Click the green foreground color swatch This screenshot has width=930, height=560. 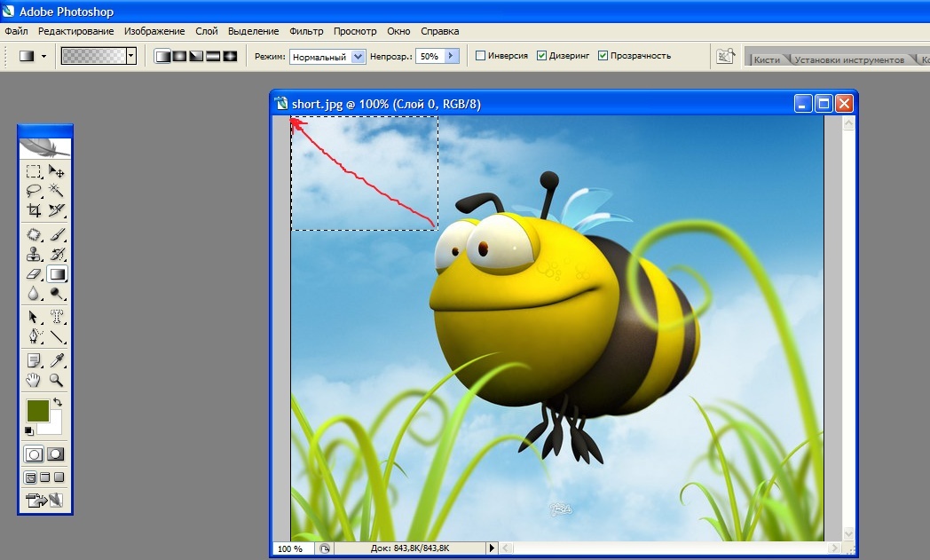tap(37, 411)
